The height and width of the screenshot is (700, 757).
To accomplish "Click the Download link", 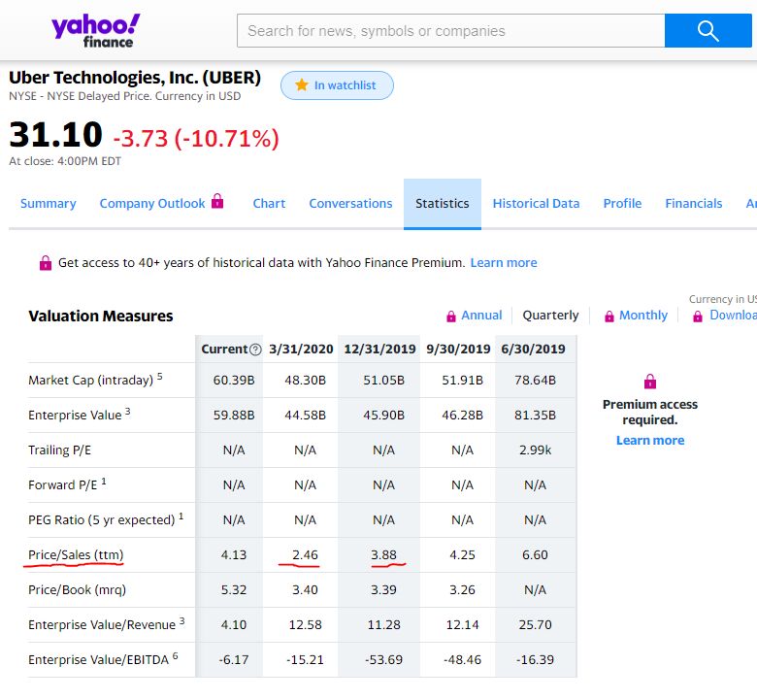I will pyautogui.click(x=733, y=316).
